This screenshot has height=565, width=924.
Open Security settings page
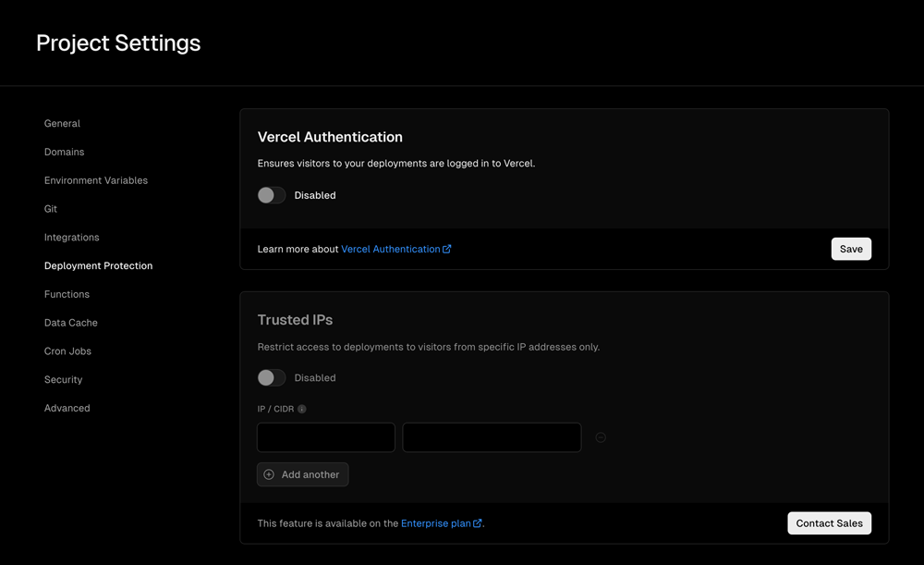[x=63, y=380]
